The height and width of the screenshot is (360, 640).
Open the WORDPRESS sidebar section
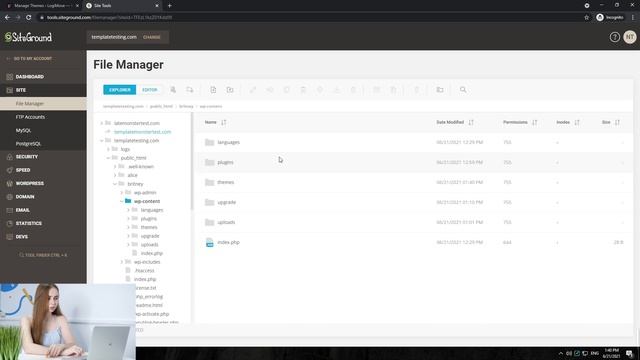click(29, 184)
